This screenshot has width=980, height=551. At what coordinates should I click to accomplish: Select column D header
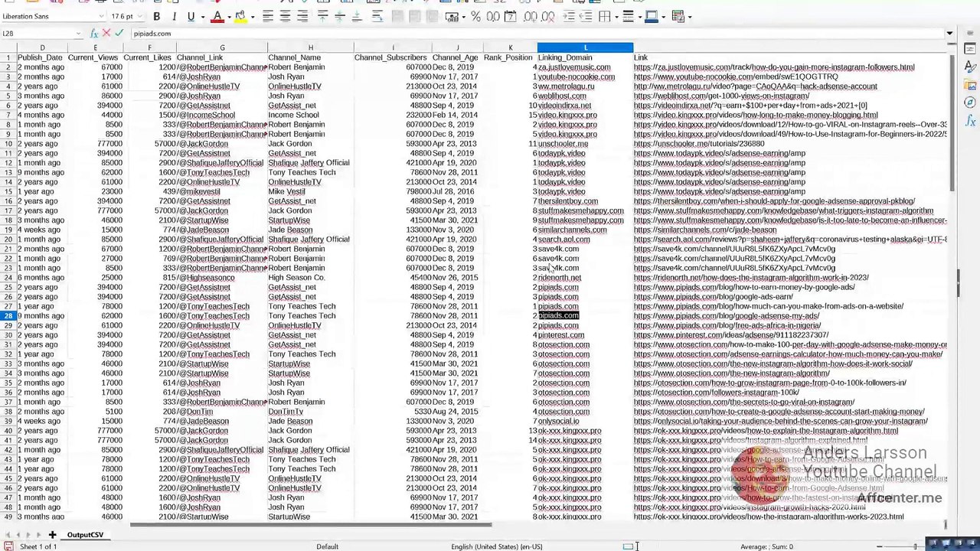[42, 48]
